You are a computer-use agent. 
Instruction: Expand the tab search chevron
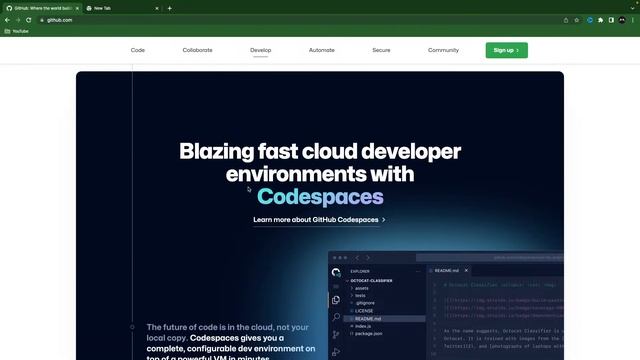coord(632,8)
